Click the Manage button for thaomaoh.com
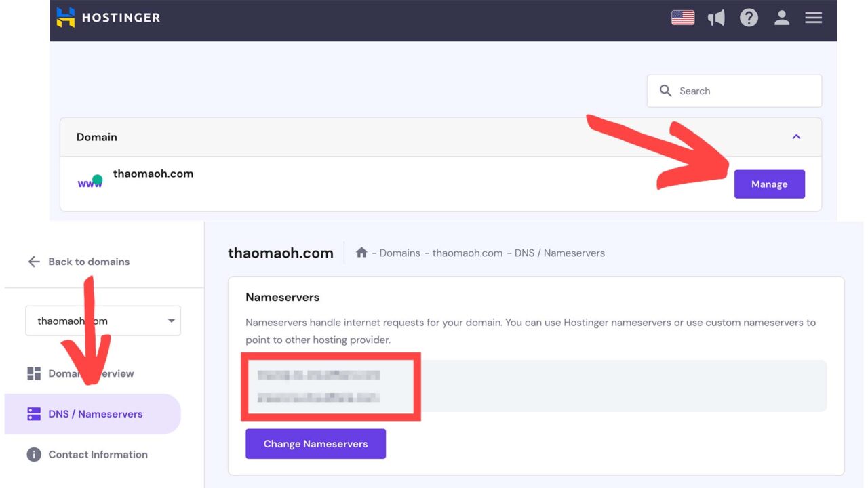The height and width of the screenshot is (488, 868). pyautogui.click(x=769, y=184)
